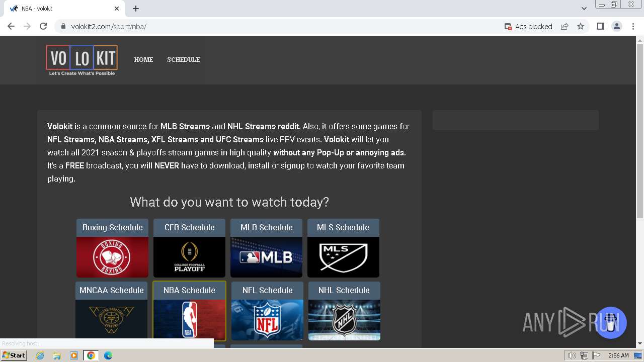Open NBA Schedule link
The width and height of the screenshot is (644, 362).
(189, 290)
